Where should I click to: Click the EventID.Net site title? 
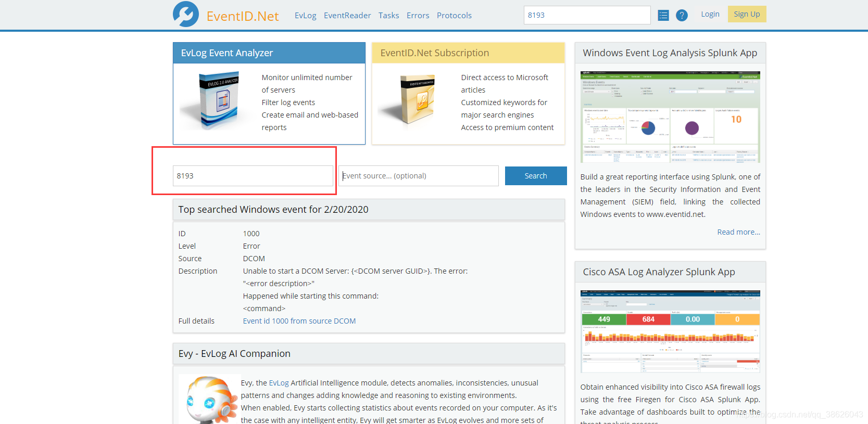[x=243, y=16]
